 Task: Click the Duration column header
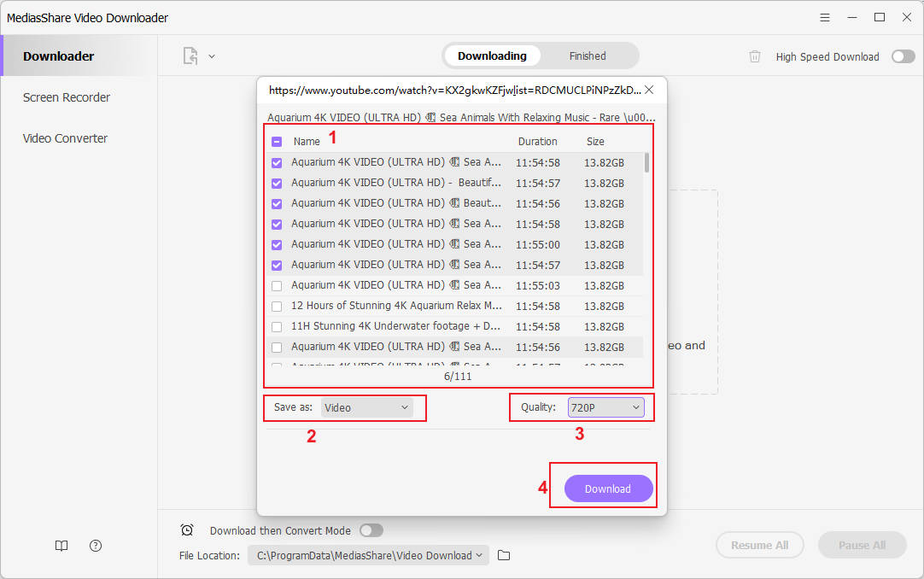pyautogui.click(x=537, y=142)
